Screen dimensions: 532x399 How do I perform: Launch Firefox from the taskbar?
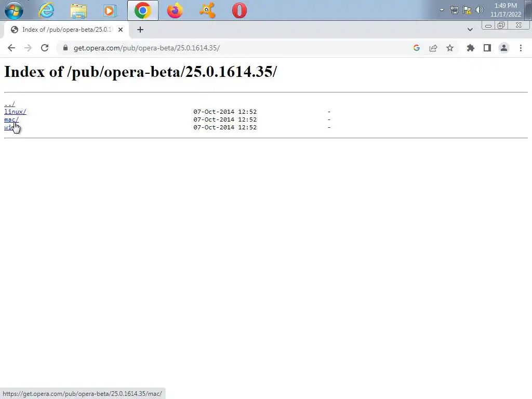pyautogui.click(x=175, y=10)
